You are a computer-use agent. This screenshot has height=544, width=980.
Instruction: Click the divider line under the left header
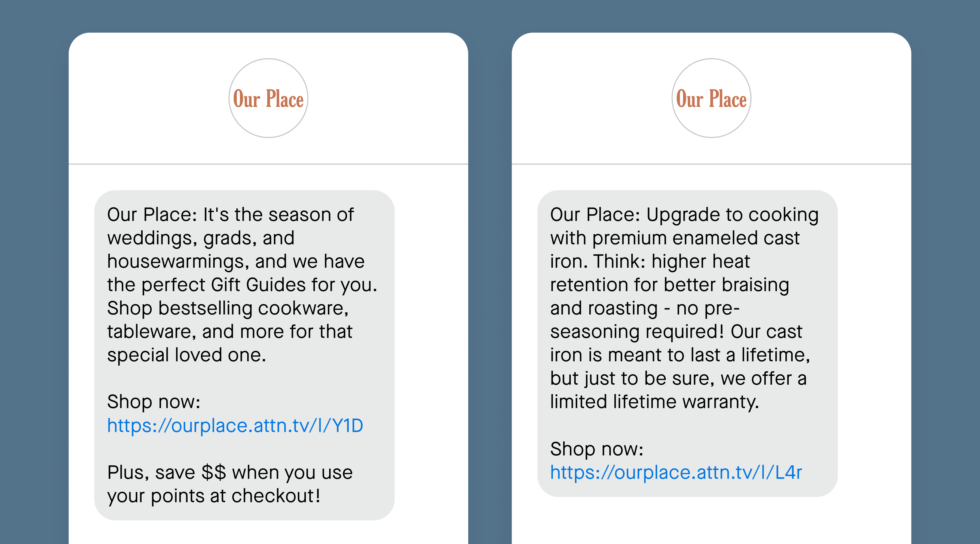click(x=268, y=164)
